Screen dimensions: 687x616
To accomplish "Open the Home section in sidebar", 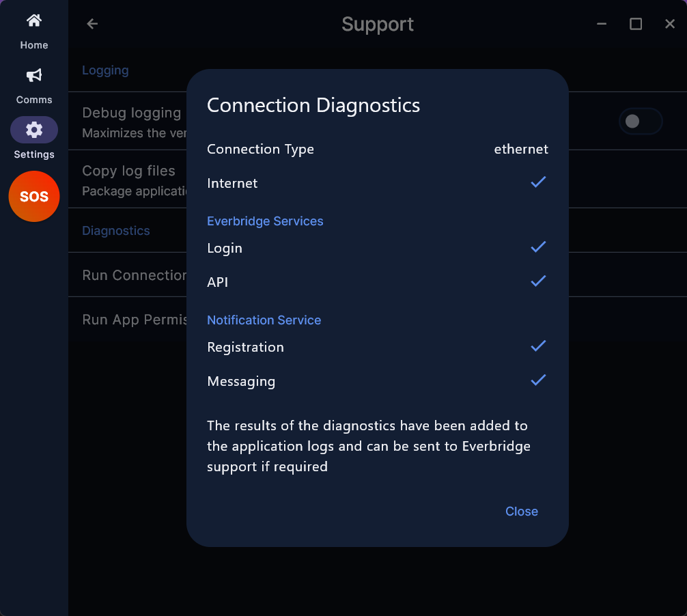I will [x=33, y=31].
